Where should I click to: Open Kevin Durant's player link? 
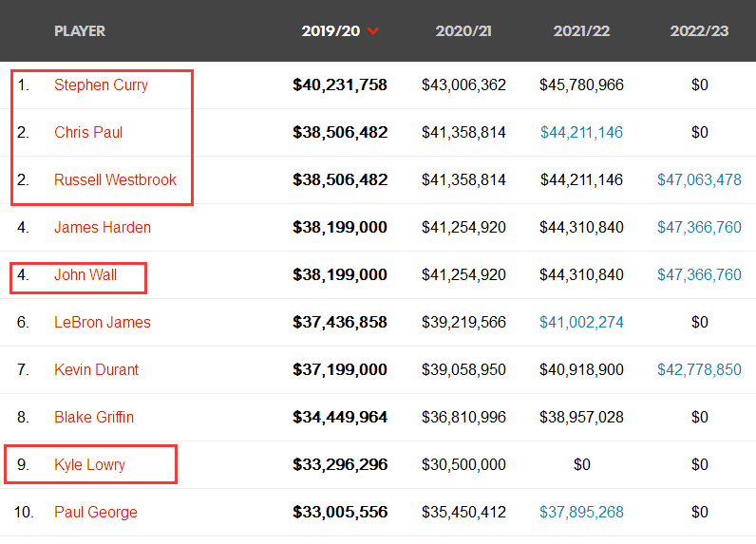coord(97,369)
